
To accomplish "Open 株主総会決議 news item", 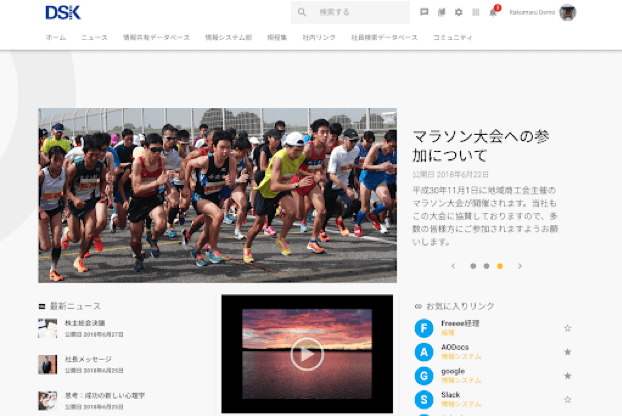I will (x=85, y=323).
